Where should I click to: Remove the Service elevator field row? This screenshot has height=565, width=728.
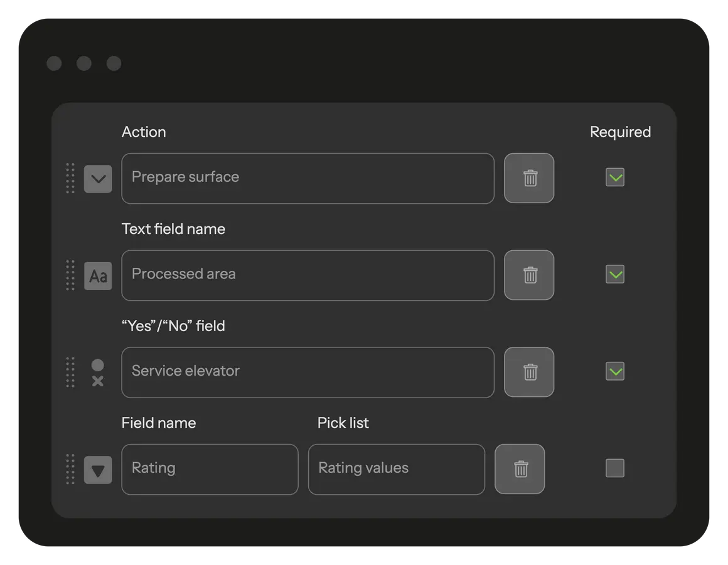529,372
